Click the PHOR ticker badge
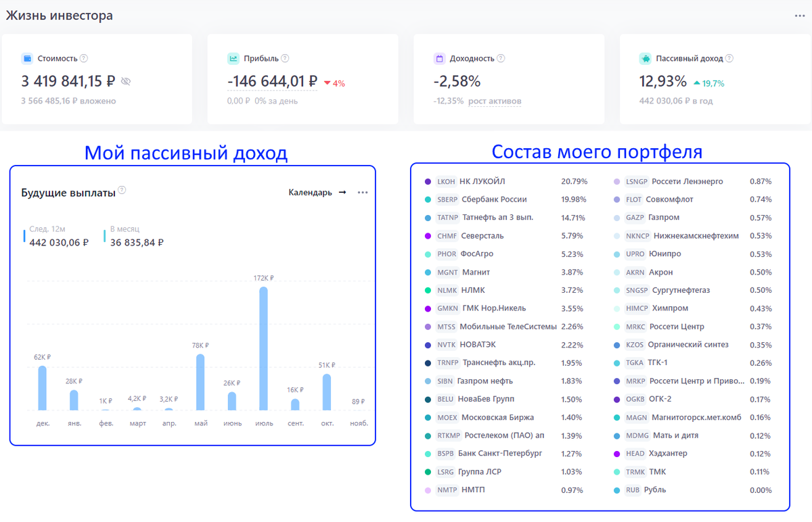Image resolution: width=812 pixels, height=522 pixels. [x=447, y=254]
